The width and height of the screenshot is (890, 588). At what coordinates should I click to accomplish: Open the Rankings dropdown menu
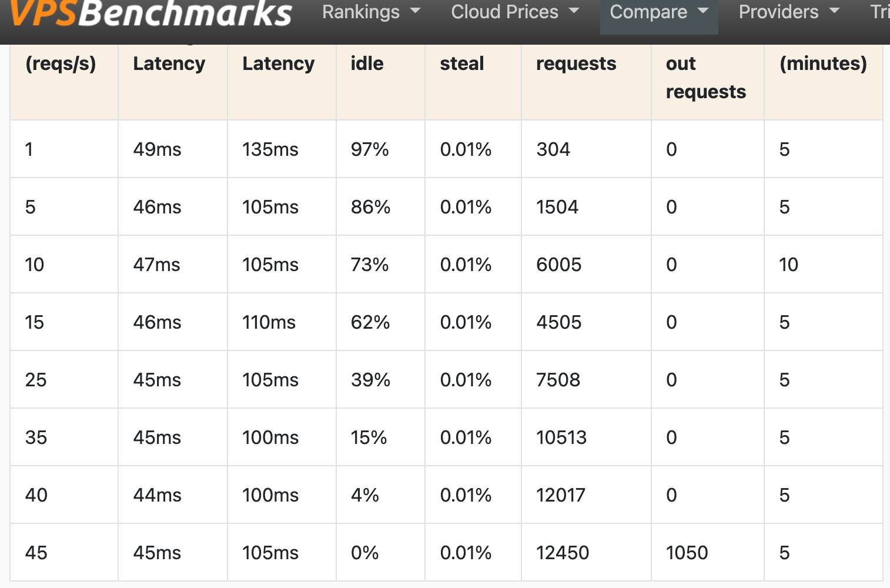click(x=371, y=12)
